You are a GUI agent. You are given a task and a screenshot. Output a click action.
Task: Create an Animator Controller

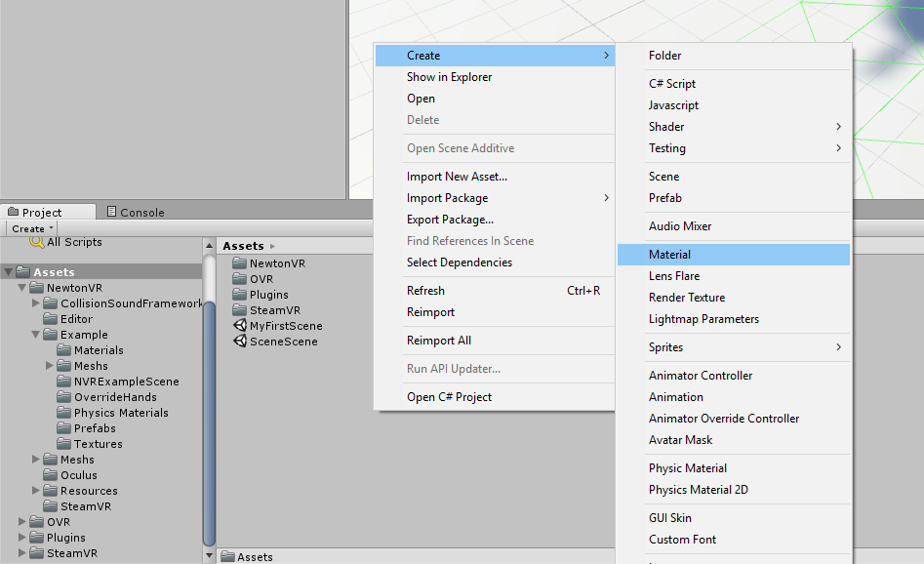pyautogui.click(x=734, y=376)
